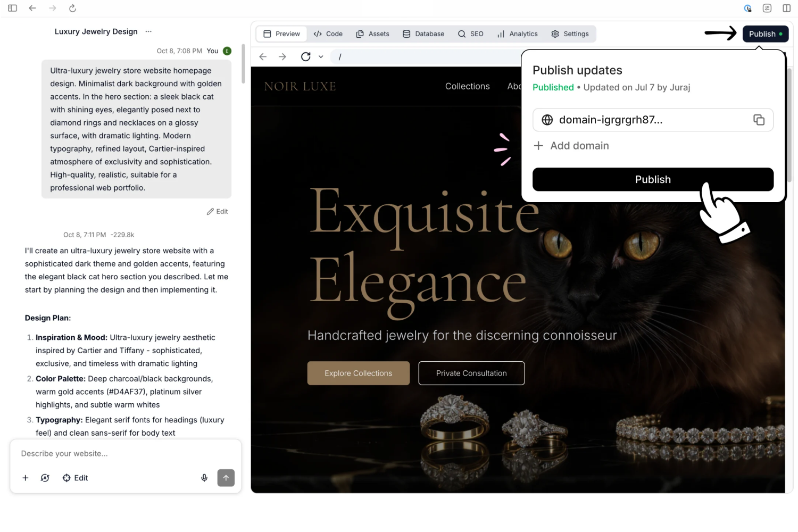
Task: Go back with the browser back arrow
Action: click(32, 8)
